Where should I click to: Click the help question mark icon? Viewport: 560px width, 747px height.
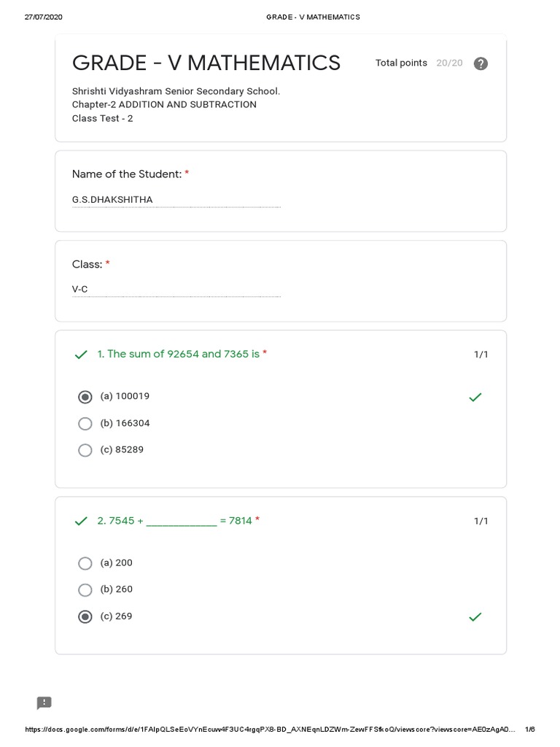(x=481, y=63)
